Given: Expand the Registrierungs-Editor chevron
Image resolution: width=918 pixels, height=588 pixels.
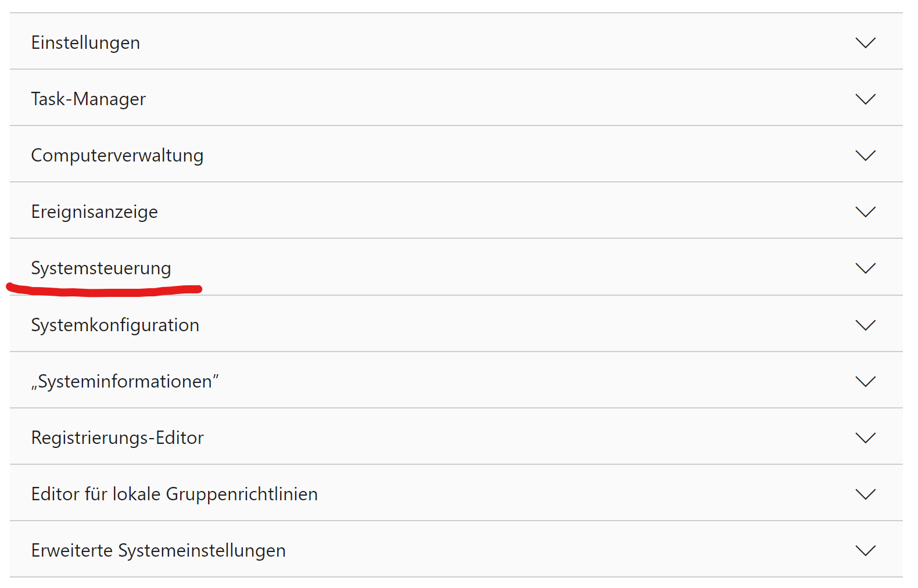Looking at the screenshot, I should click(865, 438).
